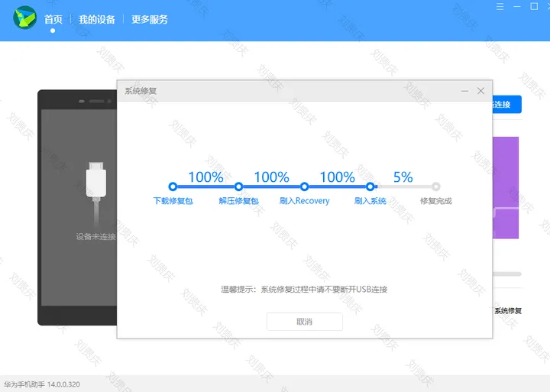Click the 刷入系统 step label
550x392 pixels.
point(370,201)
